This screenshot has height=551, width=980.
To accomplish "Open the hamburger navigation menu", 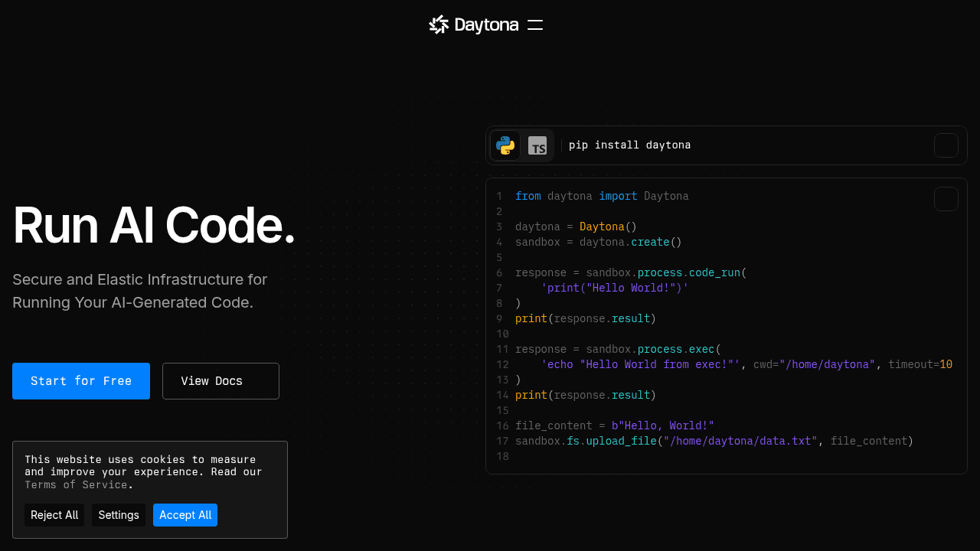I will tap(534, 24).
